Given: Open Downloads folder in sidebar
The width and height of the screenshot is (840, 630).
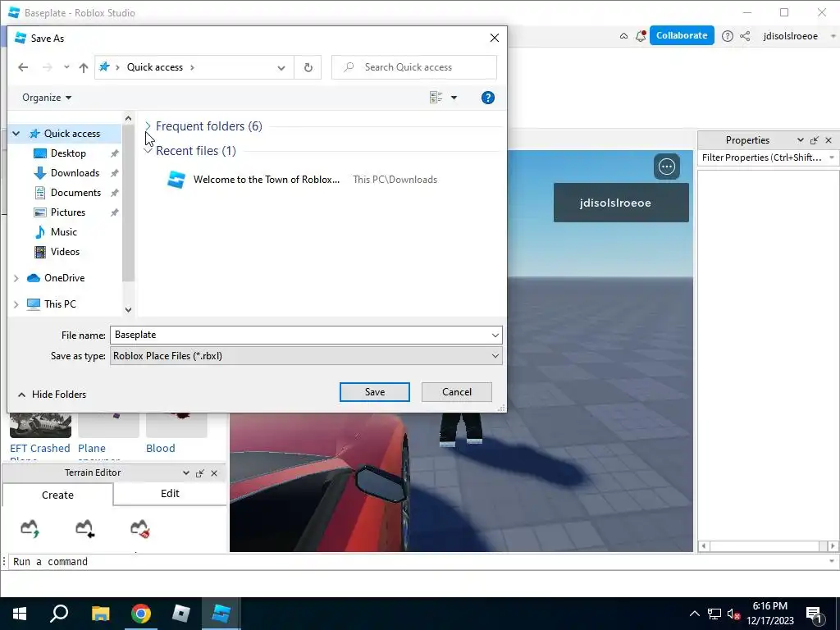Looking at the screenshot, I should click(x=75, y=173).
